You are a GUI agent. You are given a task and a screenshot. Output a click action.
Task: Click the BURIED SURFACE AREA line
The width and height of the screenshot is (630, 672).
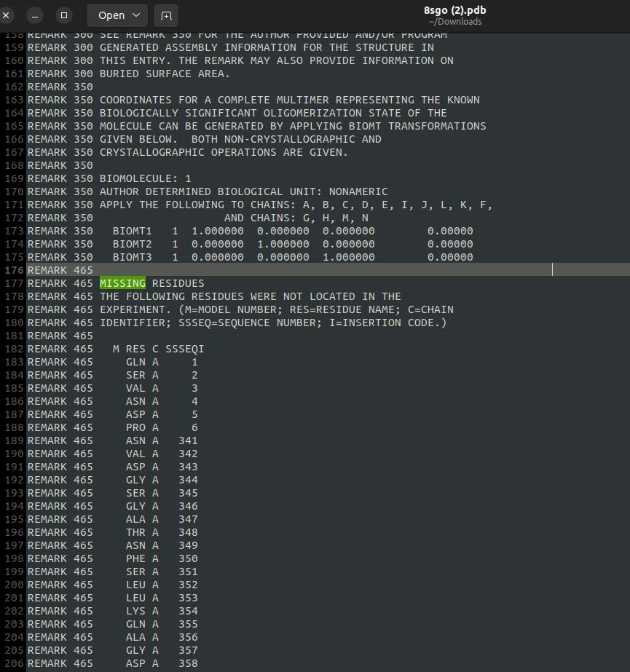point(165,74)
